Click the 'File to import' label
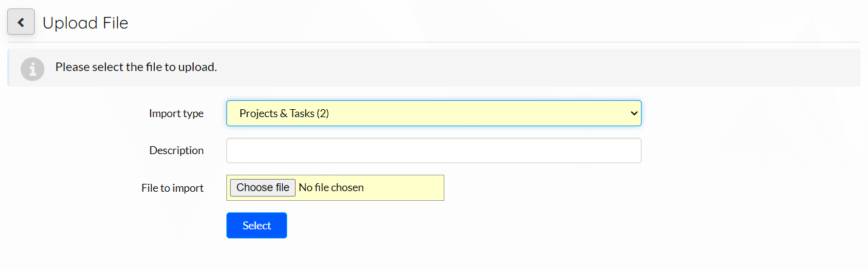This screenshot has width=868, height=270. coord(172,188)
